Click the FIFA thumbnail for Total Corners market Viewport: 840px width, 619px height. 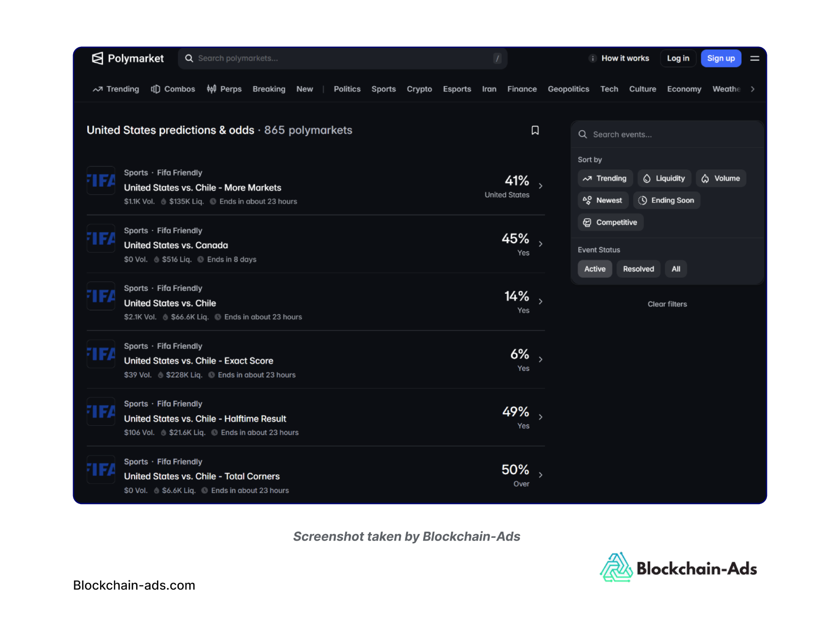[101, 469]
